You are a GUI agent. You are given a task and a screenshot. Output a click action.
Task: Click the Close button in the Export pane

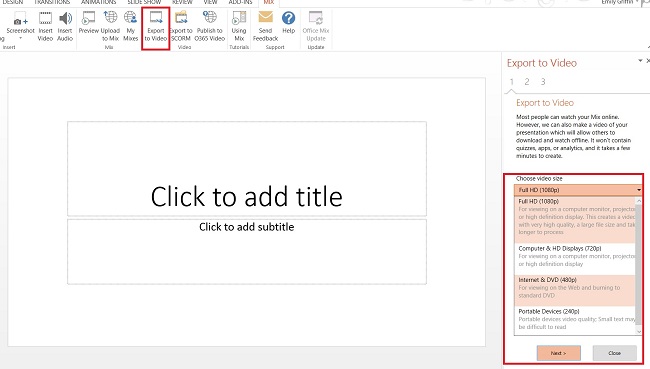point(615,353)
